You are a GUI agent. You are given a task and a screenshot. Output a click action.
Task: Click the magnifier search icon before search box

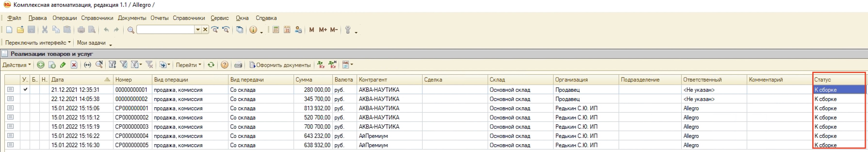point(131,30)
